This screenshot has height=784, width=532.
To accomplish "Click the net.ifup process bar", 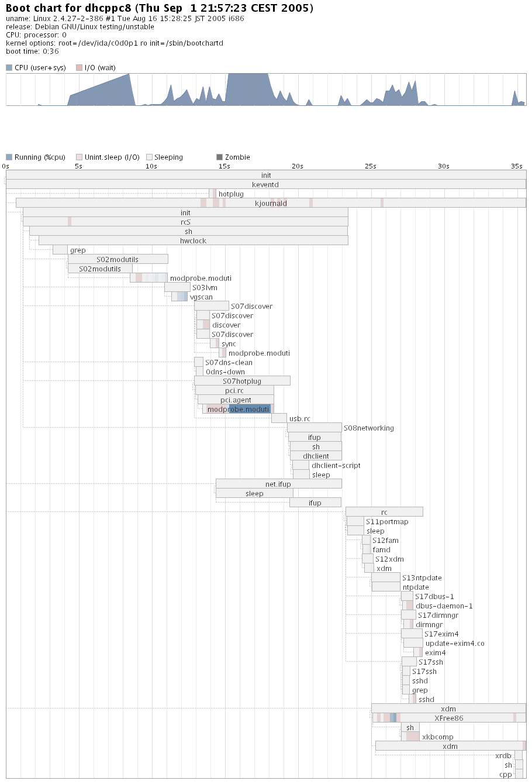I will pyautogui.click(x=278, y=484).
